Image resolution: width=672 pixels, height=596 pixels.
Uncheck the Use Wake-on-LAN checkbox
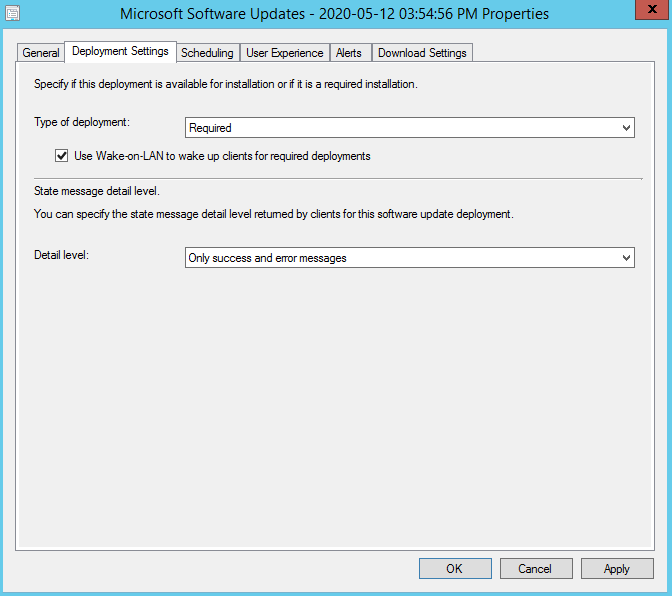click(62, 156)
